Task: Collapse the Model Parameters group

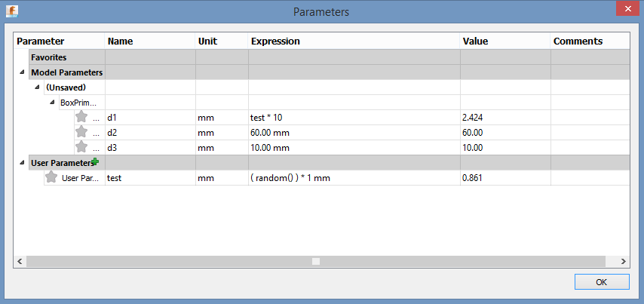Action: coord(22,72)
